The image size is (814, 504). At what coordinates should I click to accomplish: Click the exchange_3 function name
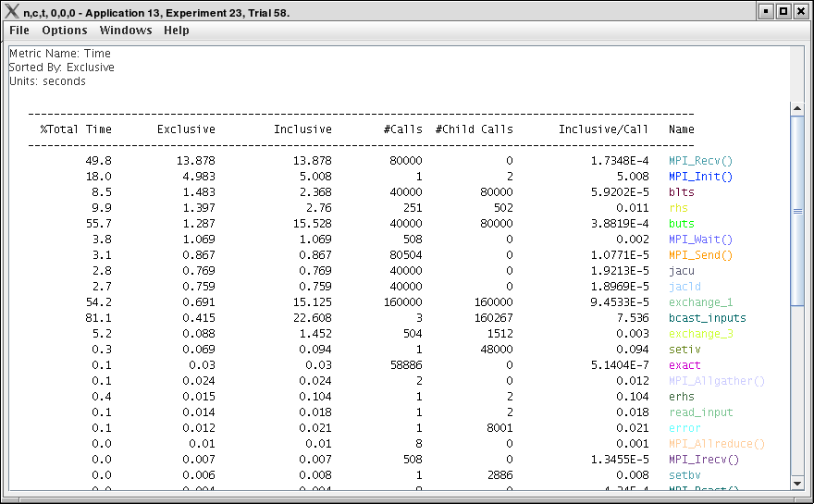700,334
